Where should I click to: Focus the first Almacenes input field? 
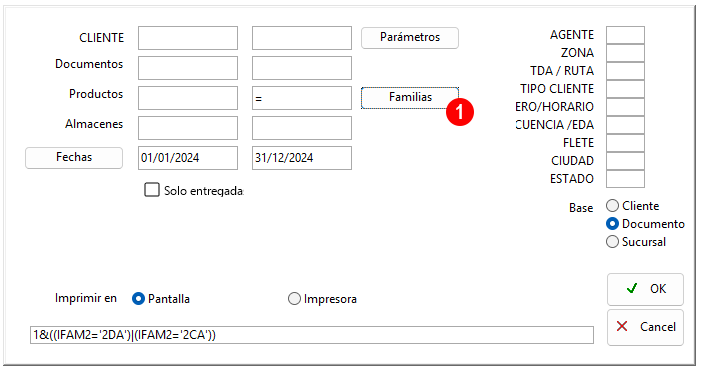coord(188,128)
